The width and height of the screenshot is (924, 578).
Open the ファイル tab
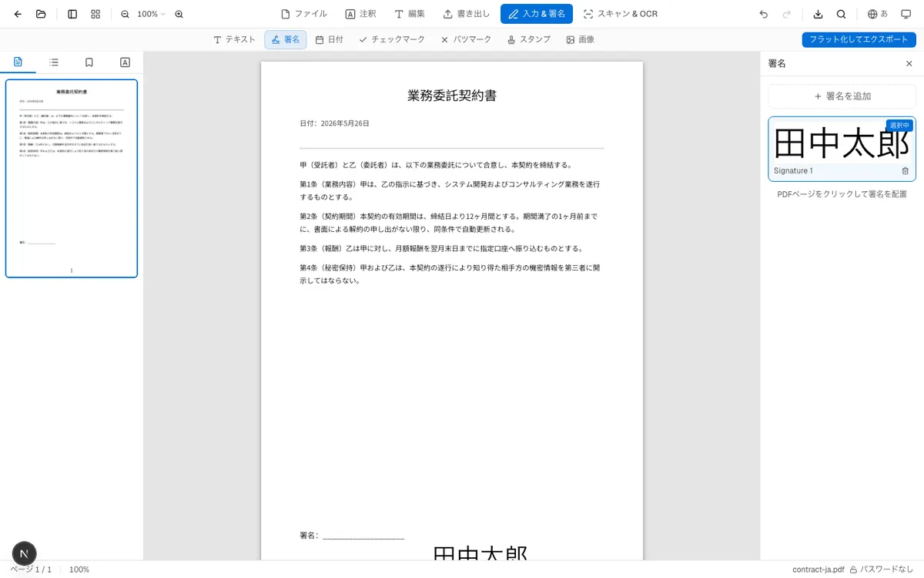pyautogui.click(x=304, y=14)
